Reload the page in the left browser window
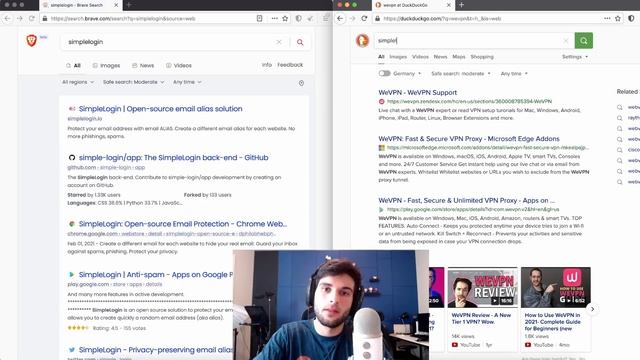640x360 pixels. 32,18
